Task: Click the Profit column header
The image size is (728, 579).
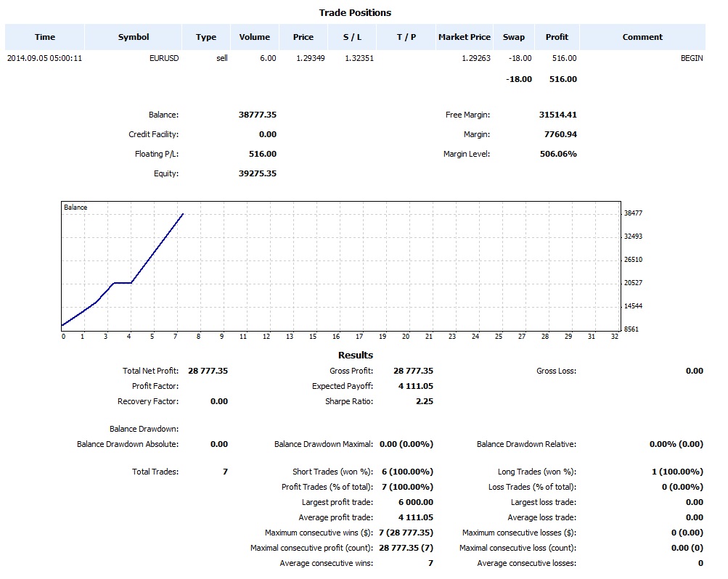Action: tap(557, 37)
